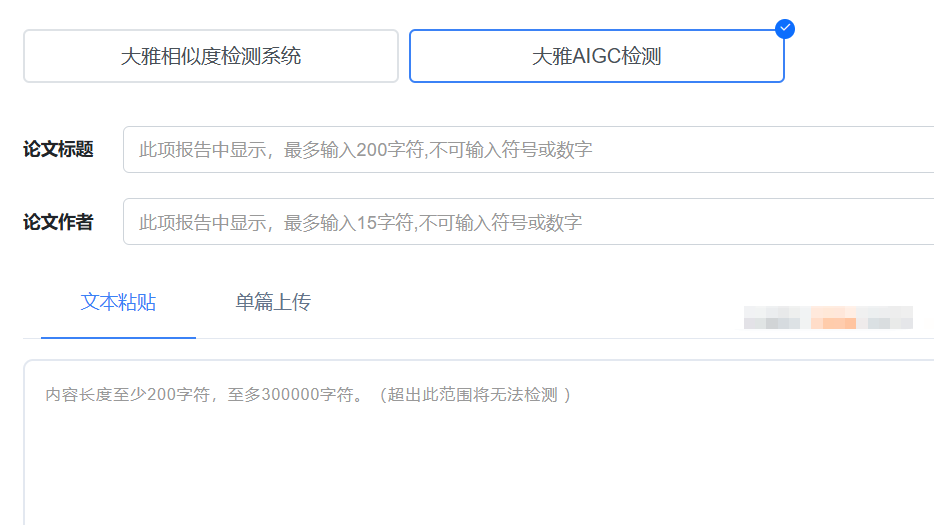Click the blue checkmark badge on AIGC检测
The image size is (934, 525).
tap(785, 28)
